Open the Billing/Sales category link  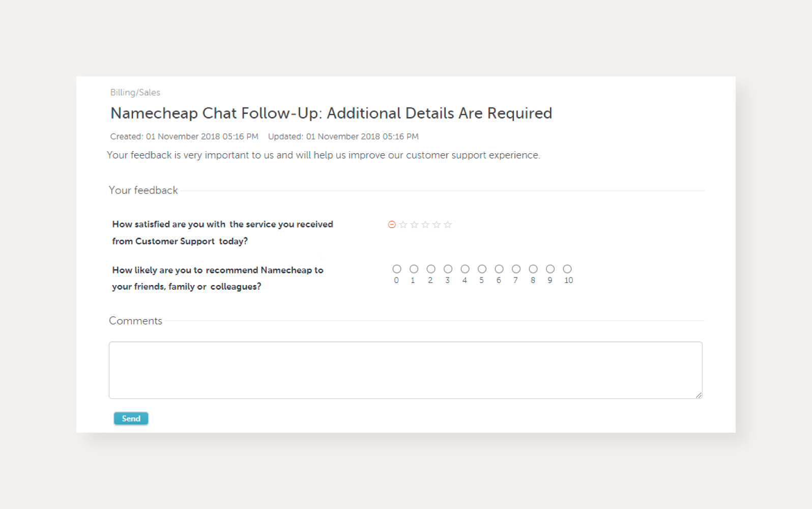pyautogui.click(x=135, y=92)
